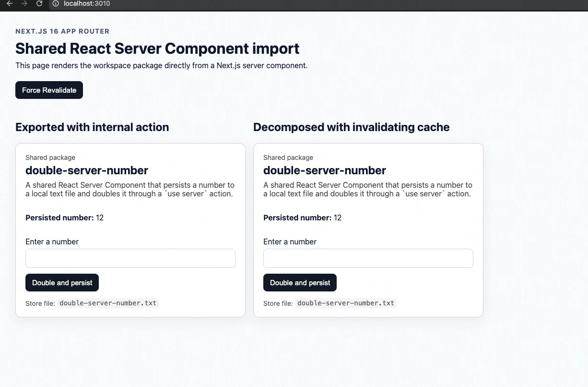This screenshot has width=588, height=387.
Task: Select the Decomposed with invalidating cache heading
Action: (351, 127)
